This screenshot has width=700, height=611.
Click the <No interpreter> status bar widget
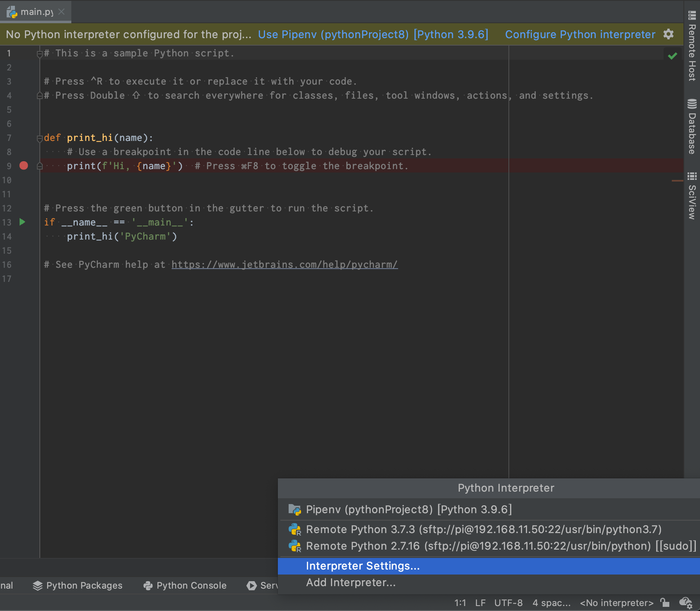617,603
